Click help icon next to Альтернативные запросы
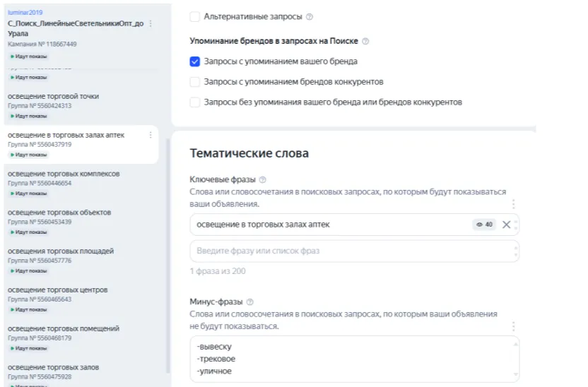Image resolution: width=588 pixels, height=387 pixels. pyautogui.click(x=310, y=16)
